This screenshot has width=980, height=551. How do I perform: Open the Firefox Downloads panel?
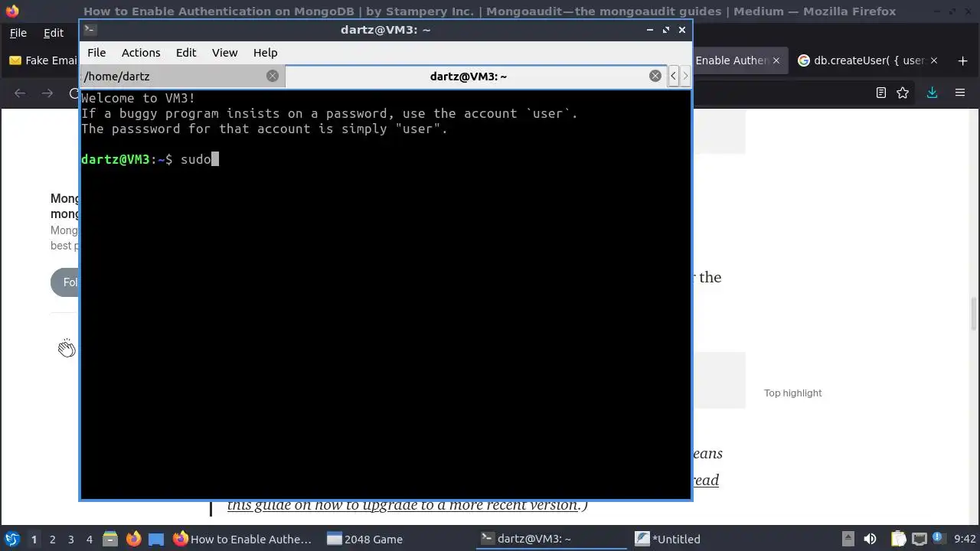point(932,93)
